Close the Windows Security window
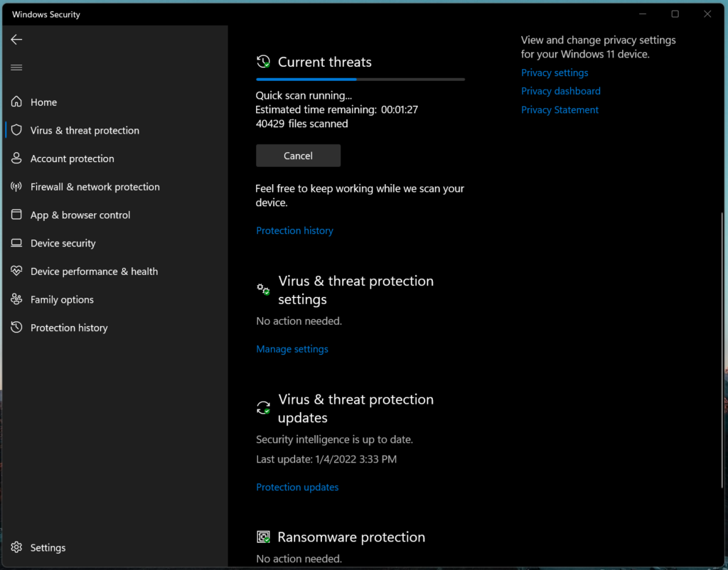This screenshot has height=570, width=728. [707, 14]
